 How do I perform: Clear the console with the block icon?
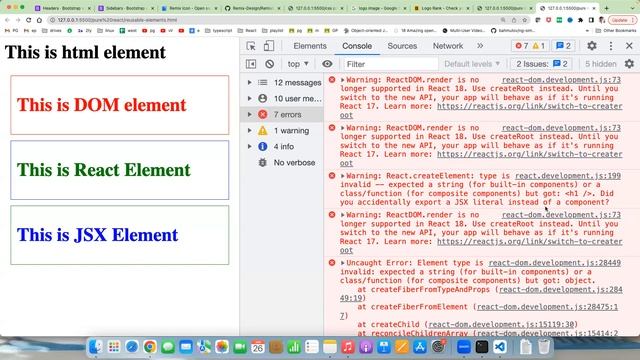tap(269, 64)
